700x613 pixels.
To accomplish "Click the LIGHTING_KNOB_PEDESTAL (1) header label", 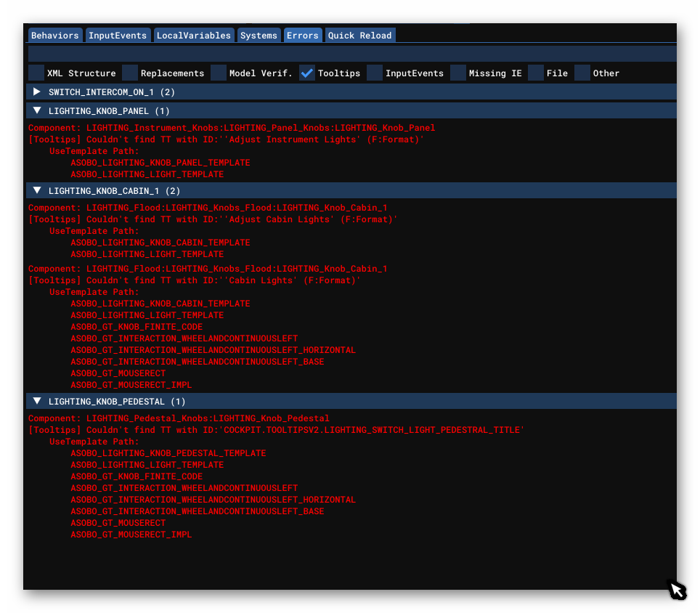I will click(117, 402).
